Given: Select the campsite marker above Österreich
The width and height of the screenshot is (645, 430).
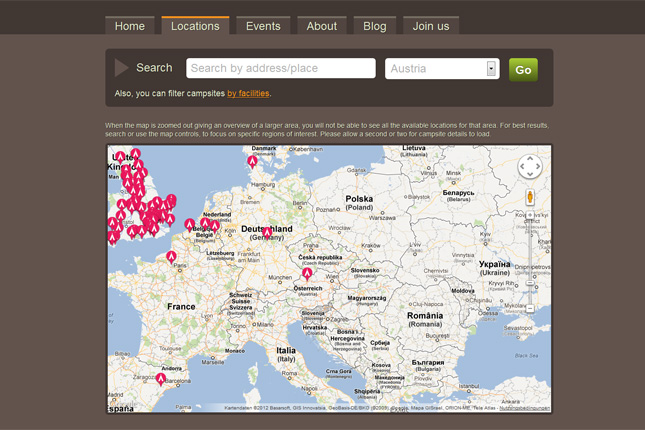Looking at the screenshot, I should (x=307, y=273).
